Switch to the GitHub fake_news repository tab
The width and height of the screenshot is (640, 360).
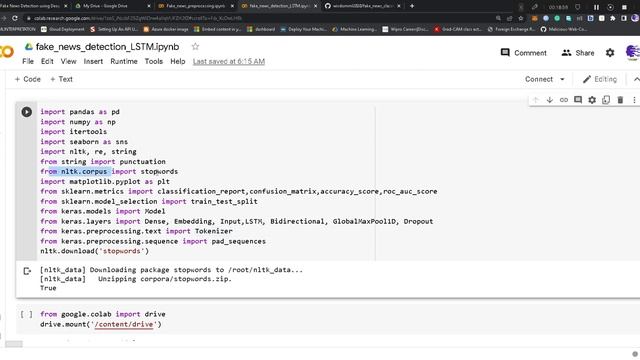361,6
